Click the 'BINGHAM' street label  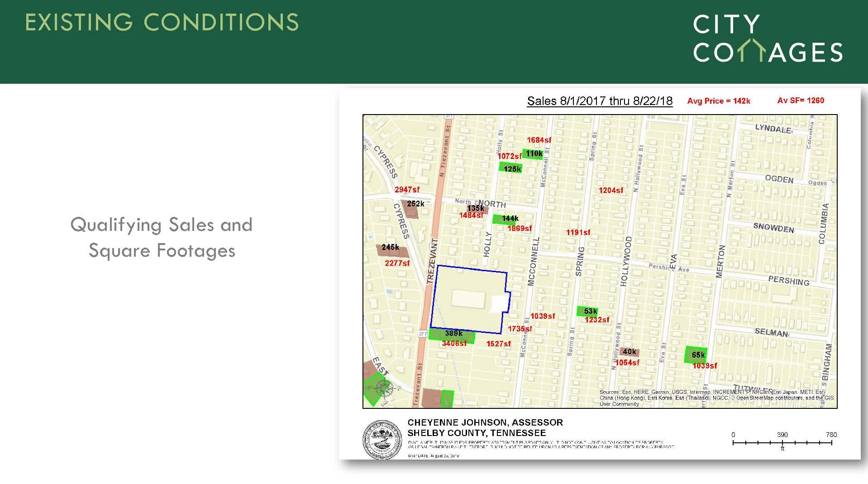pyautogui.click(x=828, y=361)
